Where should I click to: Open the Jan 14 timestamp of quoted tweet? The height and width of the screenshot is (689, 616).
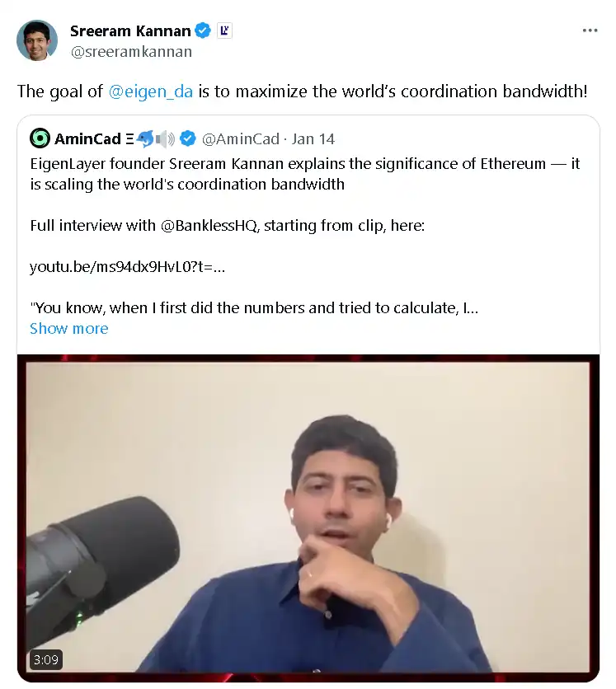click(x=313, y=138)
